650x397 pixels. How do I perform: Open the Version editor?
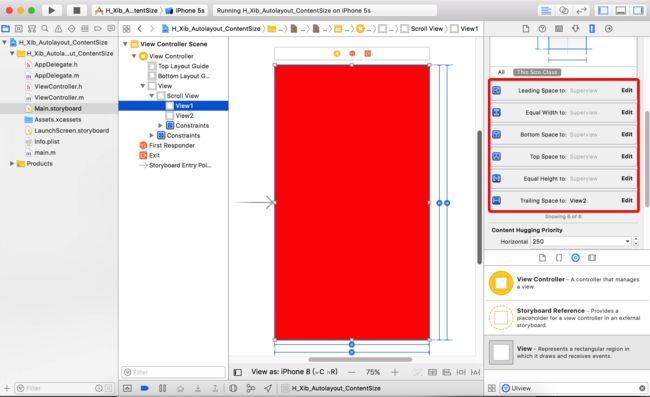click(x=581, y=11)
